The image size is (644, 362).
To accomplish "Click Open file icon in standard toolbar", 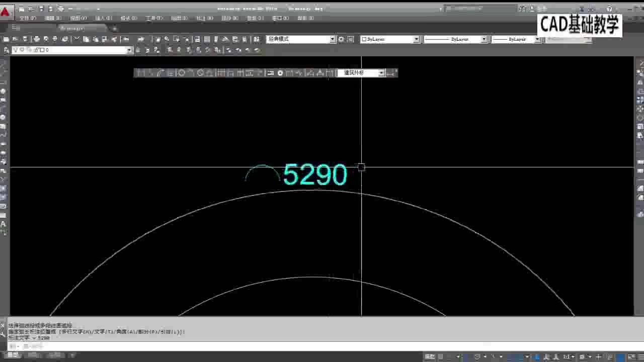I will (15, 39).
